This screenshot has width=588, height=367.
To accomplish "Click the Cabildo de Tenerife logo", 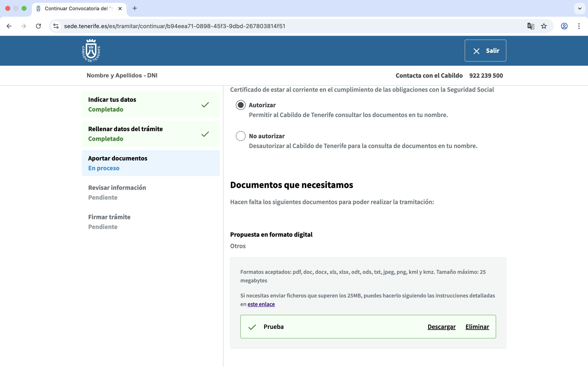I will (x=91, y=51).
